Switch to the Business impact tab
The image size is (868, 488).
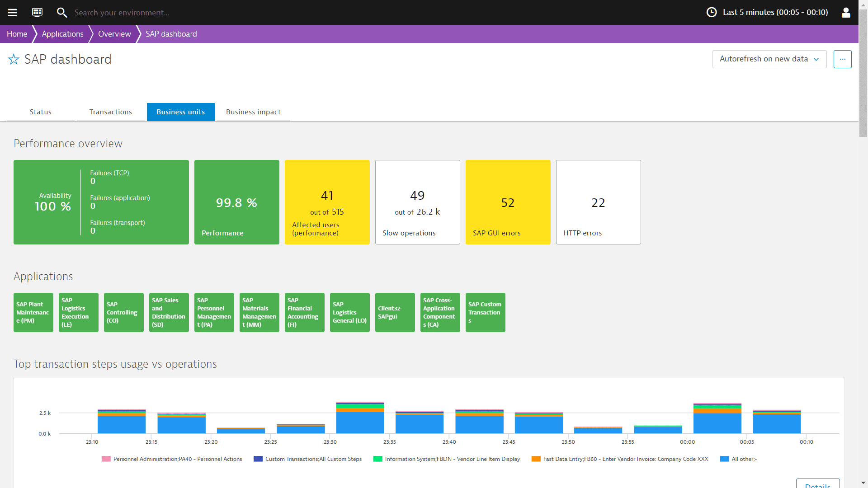click(x=253, y=112)
